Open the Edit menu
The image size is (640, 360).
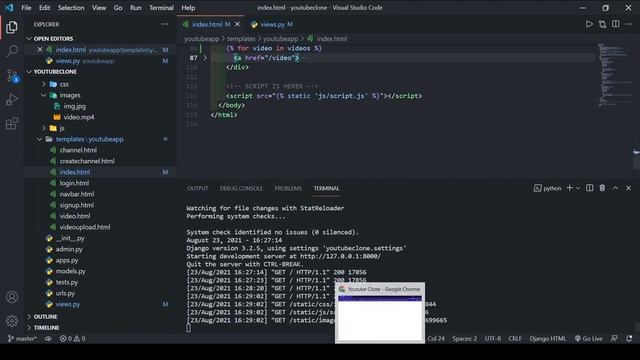44,8
